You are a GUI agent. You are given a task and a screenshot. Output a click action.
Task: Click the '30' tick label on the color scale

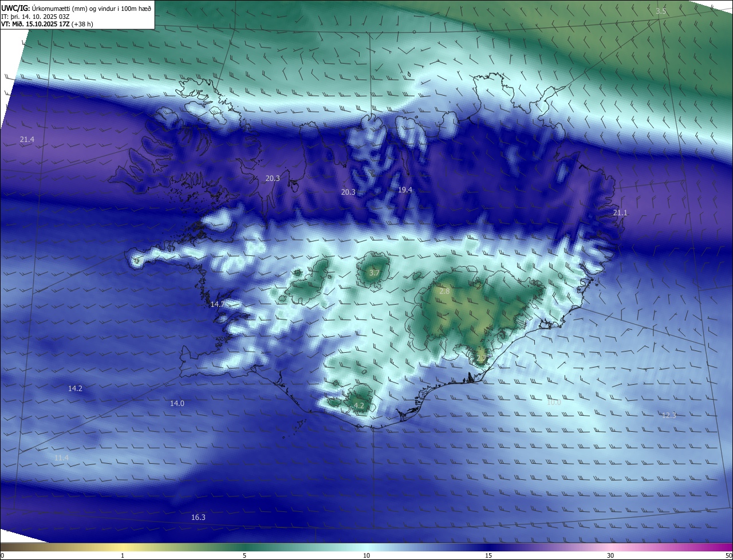[x=610, y=556]
